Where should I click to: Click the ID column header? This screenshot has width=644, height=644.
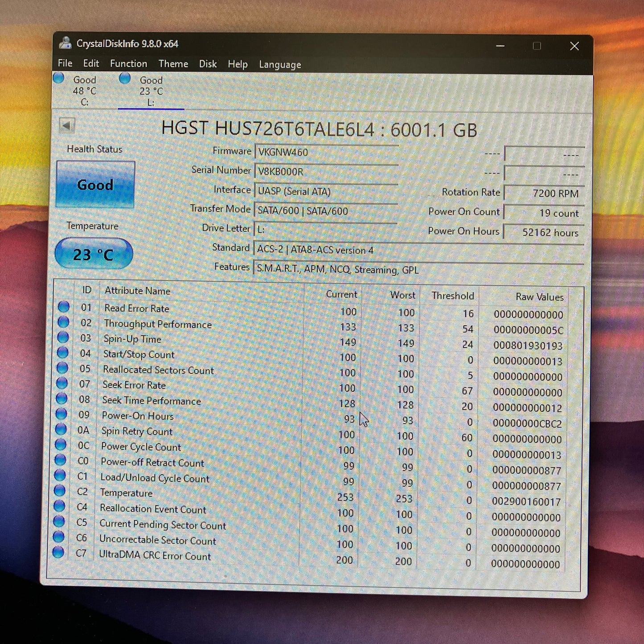[x=87, y=290]
